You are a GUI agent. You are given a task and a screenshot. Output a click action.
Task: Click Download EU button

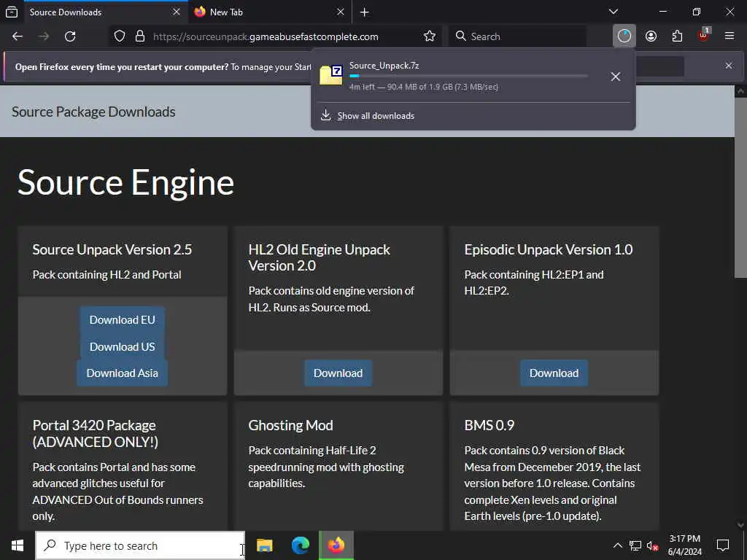tap(123, 320)
